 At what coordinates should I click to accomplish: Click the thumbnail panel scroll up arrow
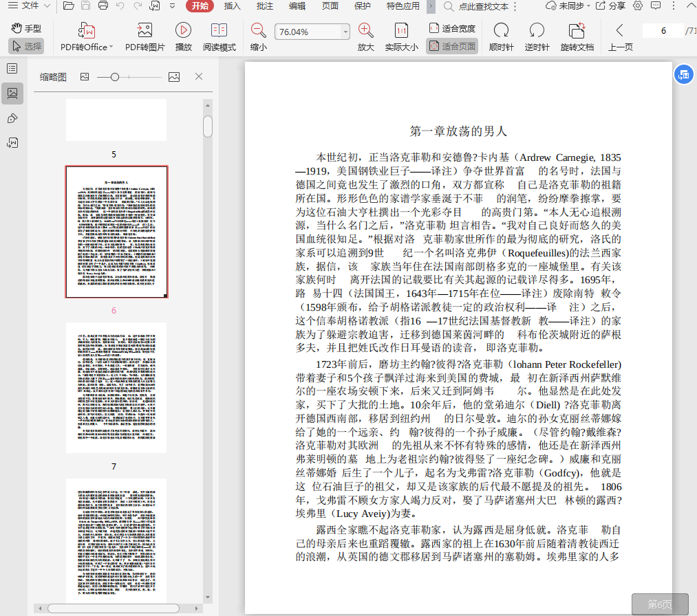coord(208,106)
